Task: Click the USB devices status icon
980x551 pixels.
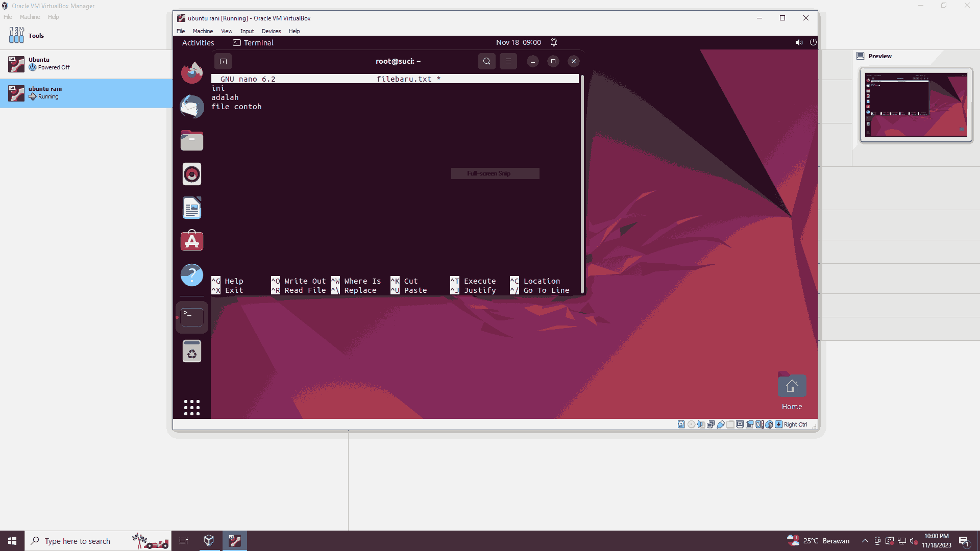Action: 720,424
